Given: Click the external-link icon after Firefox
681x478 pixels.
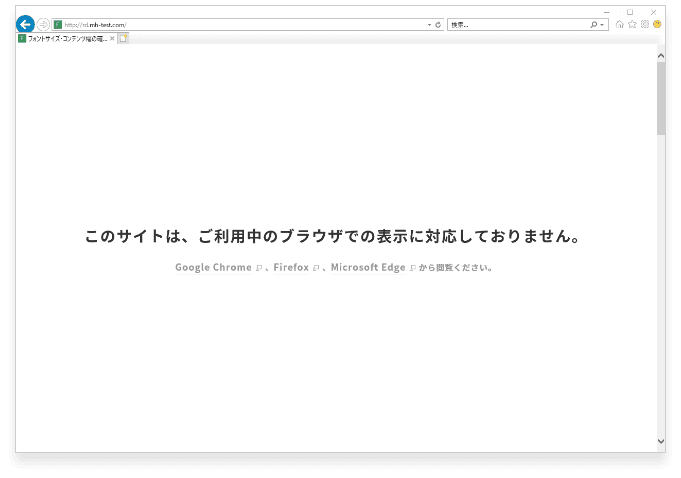Looking at the screenshot, I should coord(316,268).
